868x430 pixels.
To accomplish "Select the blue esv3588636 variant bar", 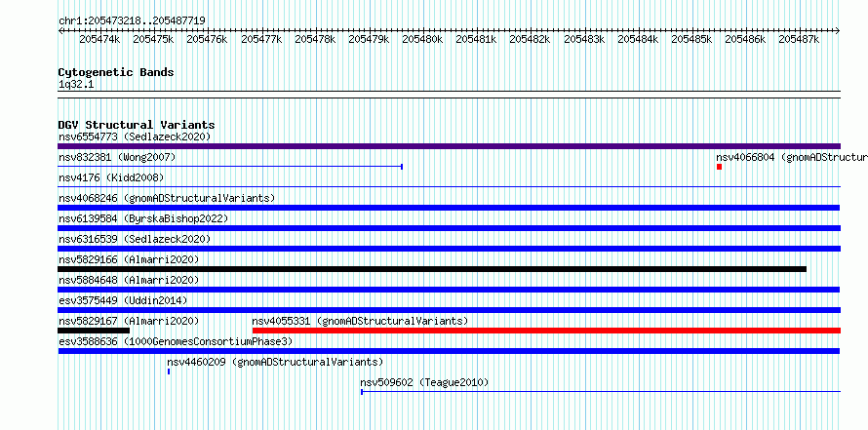I will [x=449, y=351].
